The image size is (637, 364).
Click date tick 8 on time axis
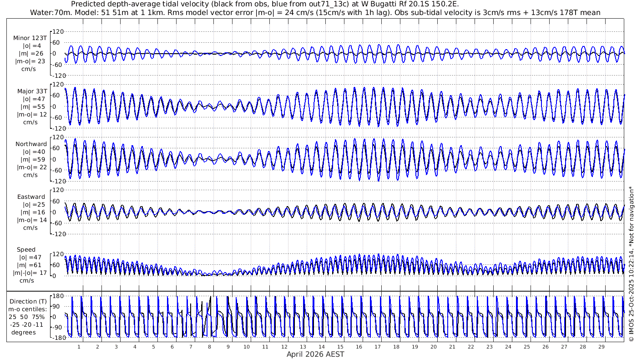(209, 347)
